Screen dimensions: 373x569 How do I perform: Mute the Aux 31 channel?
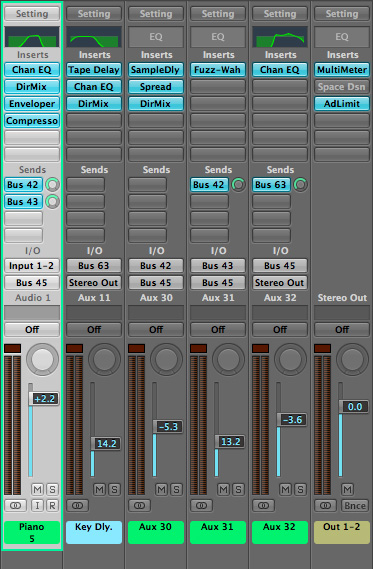coord(224,490)
